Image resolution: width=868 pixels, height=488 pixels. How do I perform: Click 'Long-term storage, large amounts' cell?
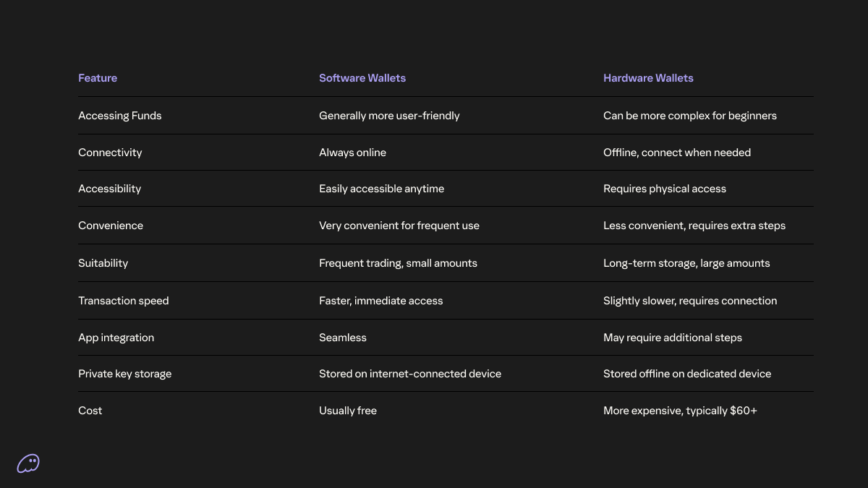point(686,263)
